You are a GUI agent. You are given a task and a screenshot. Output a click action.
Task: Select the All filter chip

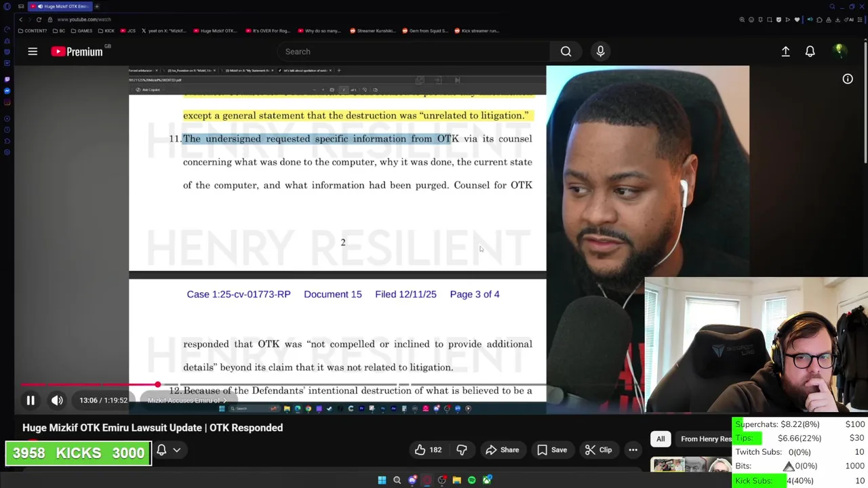660,439
